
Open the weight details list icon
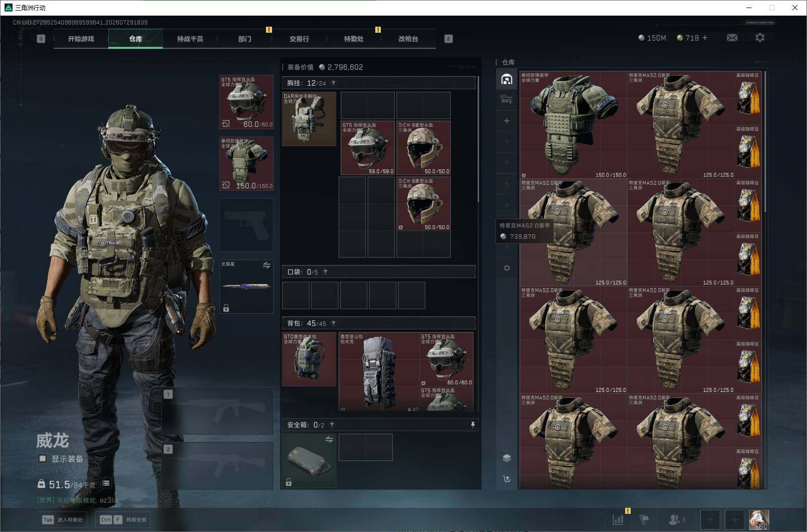point(106,484)
